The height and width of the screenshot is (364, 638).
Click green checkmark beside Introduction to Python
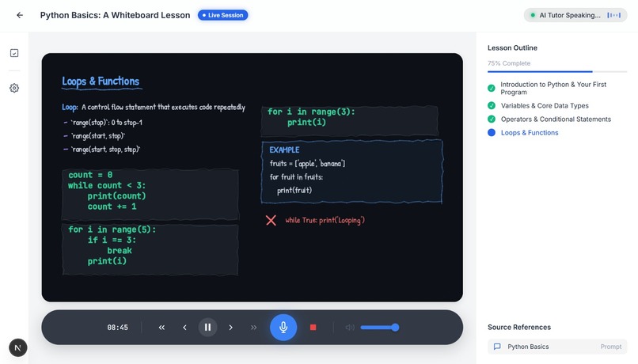point(492,89)
